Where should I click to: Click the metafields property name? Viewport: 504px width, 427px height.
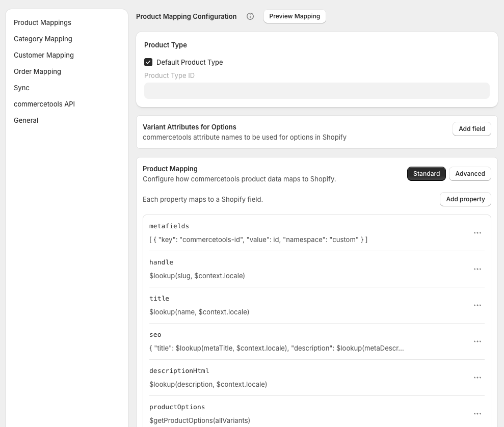click(x=169, y=226)
